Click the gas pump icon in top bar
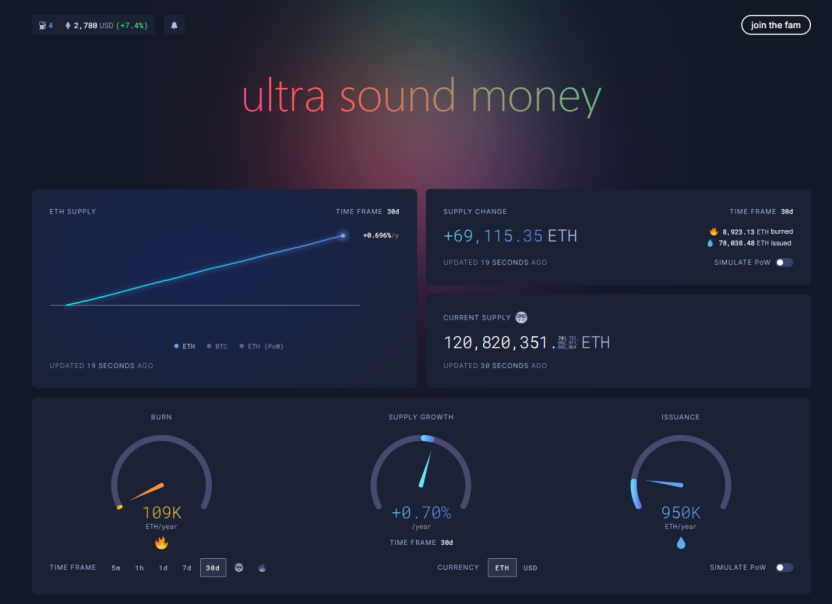The height and width of the screenshot is (604, 832). pos(42,26)
